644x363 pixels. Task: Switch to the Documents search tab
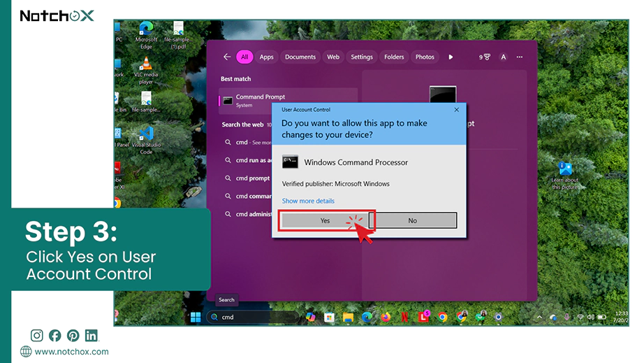[300, 57]
